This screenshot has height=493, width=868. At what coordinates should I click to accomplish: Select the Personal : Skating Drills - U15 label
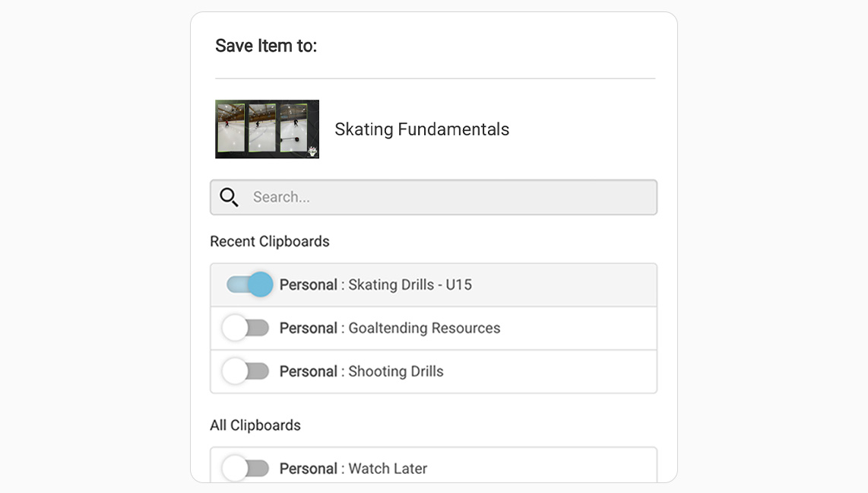tap(375, 285)
